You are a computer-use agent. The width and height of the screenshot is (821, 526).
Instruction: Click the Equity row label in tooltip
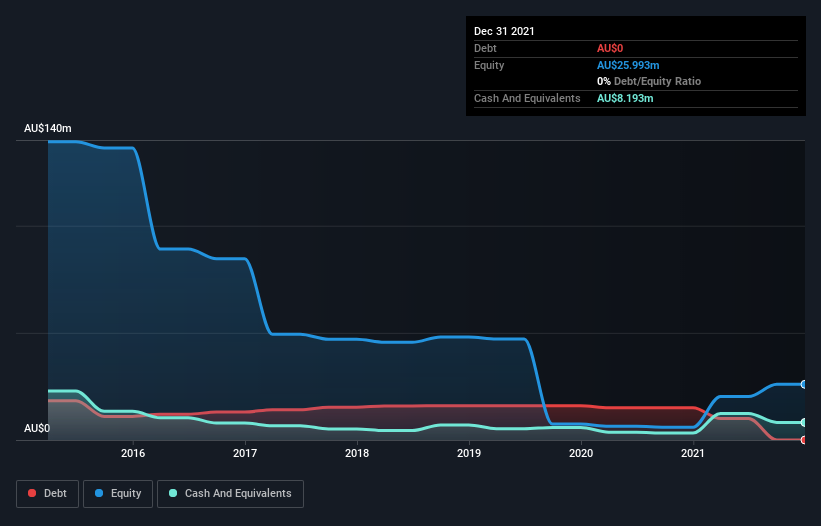click(489, 65)
